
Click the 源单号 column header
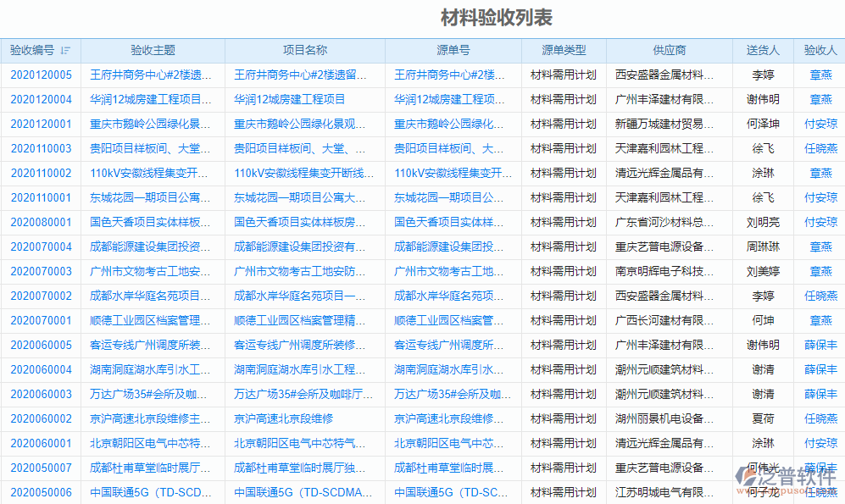coord(455,50)
